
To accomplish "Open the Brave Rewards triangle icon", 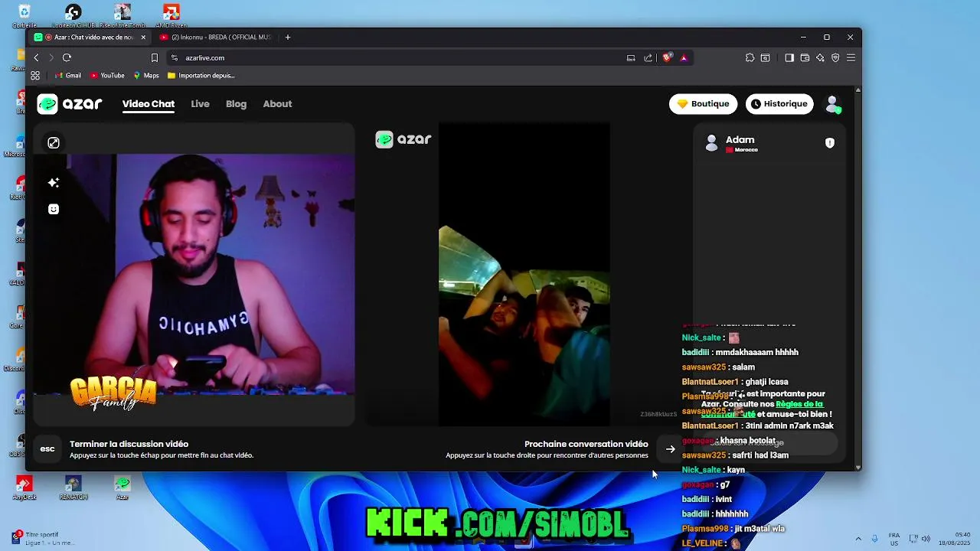I will pyautogui.click(x=684, y=57).
